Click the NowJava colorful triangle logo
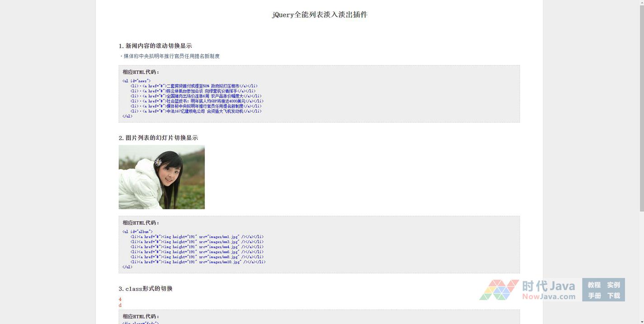This screenshot has height=324, width=644. click(499, 290)
